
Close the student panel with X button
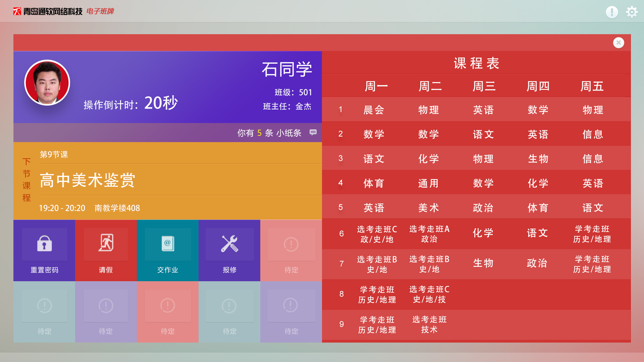point(619,43)
